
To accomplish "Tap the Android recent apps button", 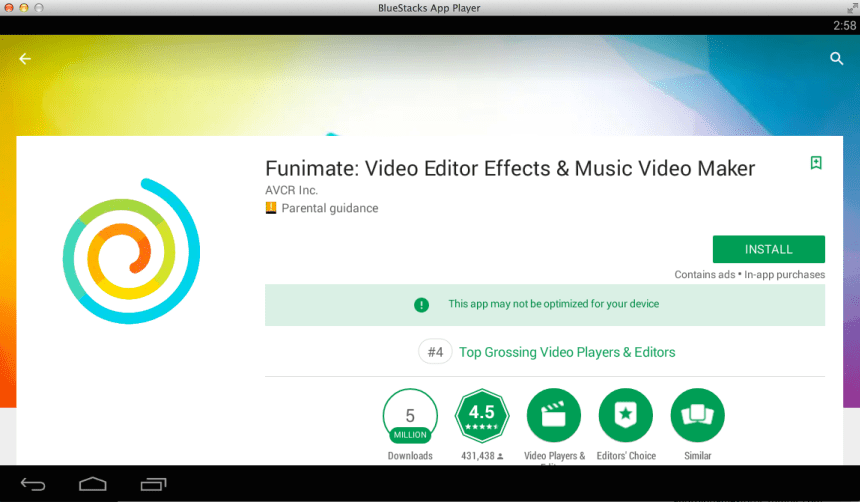I will 154,484.
